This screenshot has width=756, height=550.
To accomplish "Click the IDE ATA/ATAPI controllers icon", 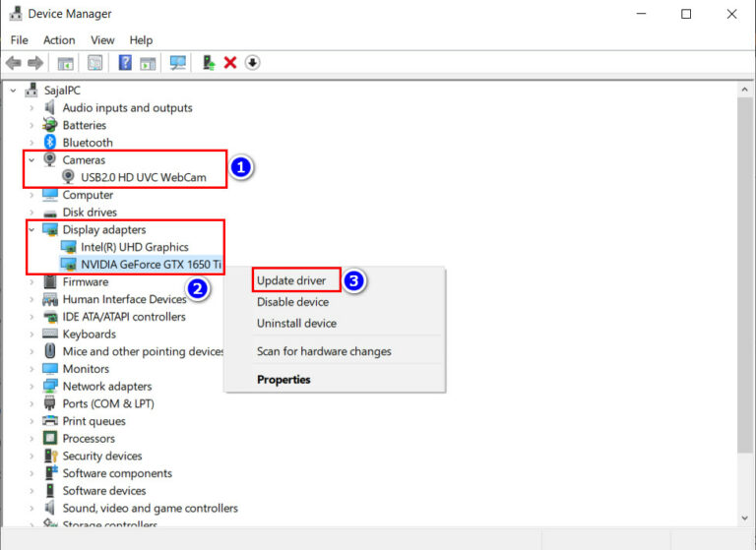I will [50, 317].
